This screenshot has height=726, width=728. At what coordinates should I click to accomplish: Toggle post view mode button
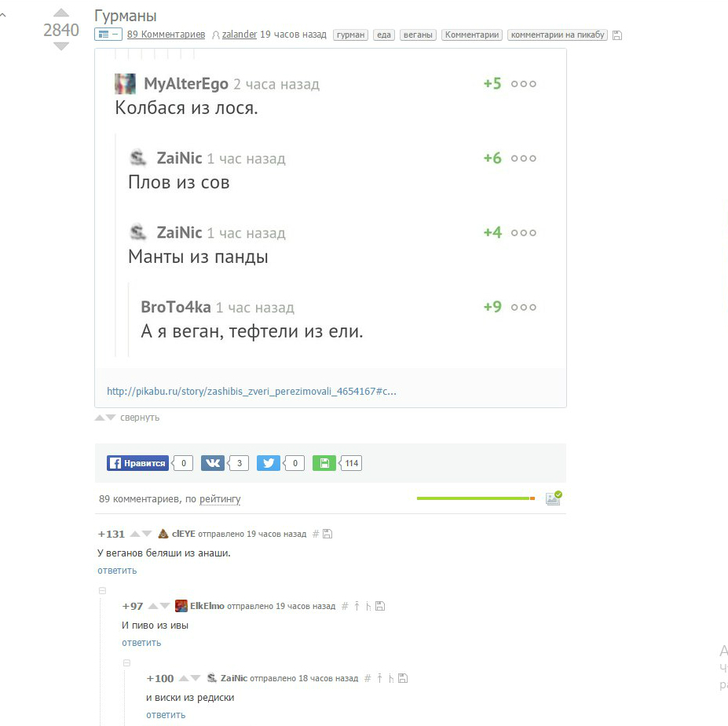pos(108,35)
